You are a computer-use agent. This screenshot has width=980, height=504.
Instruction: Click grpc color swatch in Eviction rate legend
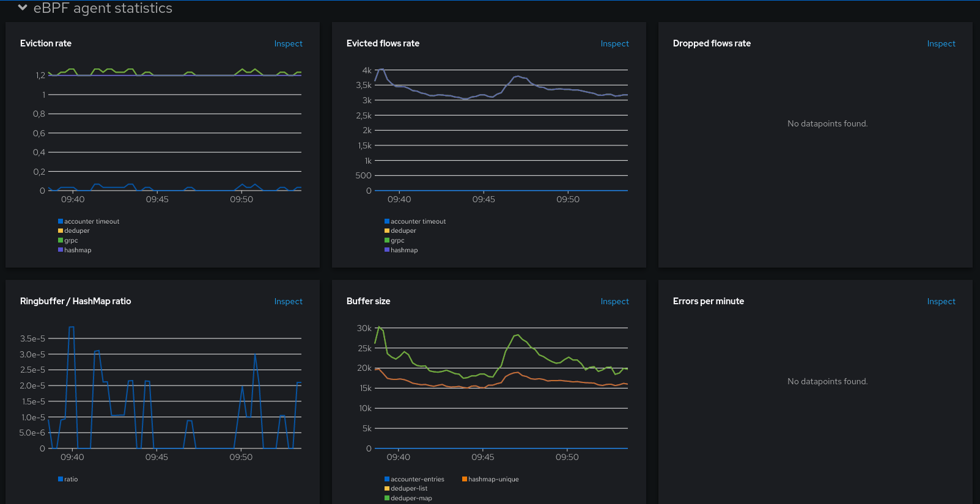click(x=61, y=240)
